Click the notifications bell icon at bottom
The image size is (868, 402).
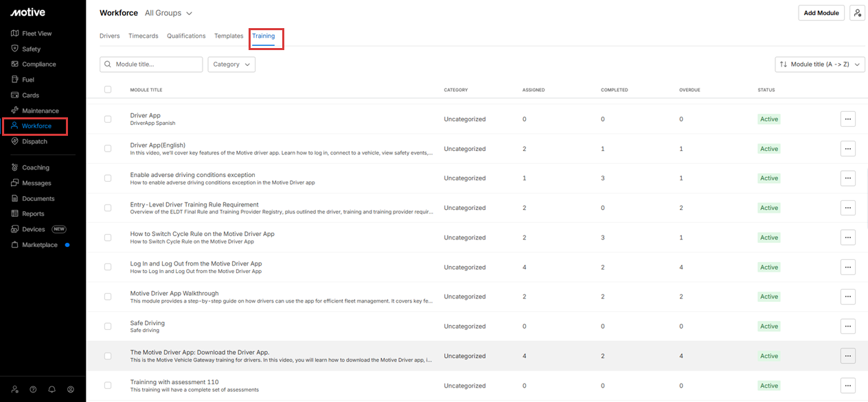click(52, 389)
